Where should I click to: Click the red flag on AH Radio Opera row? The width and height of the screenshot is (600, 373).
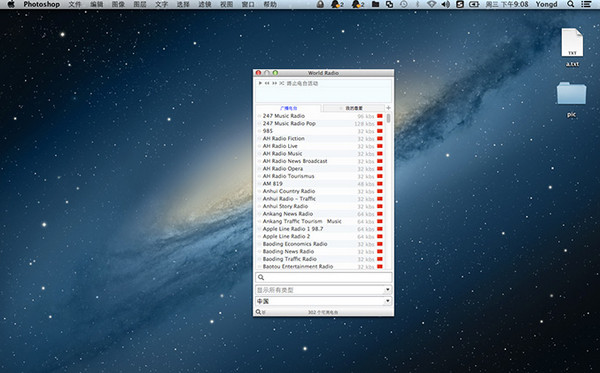(380, 169)
